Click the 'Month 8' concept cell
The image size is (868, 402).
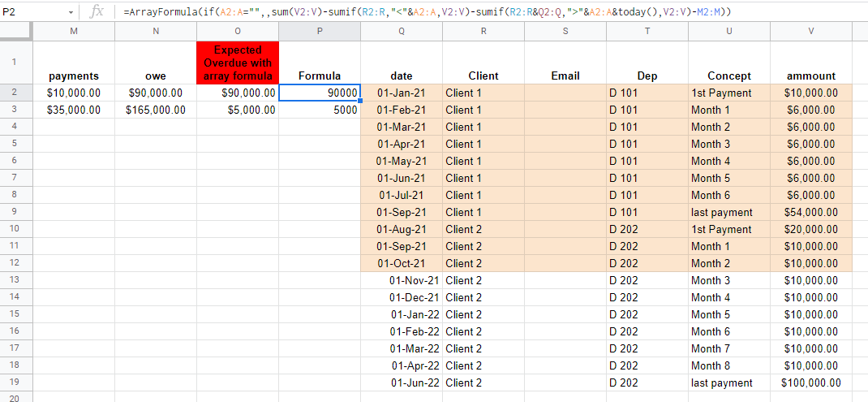coord(729,365)
